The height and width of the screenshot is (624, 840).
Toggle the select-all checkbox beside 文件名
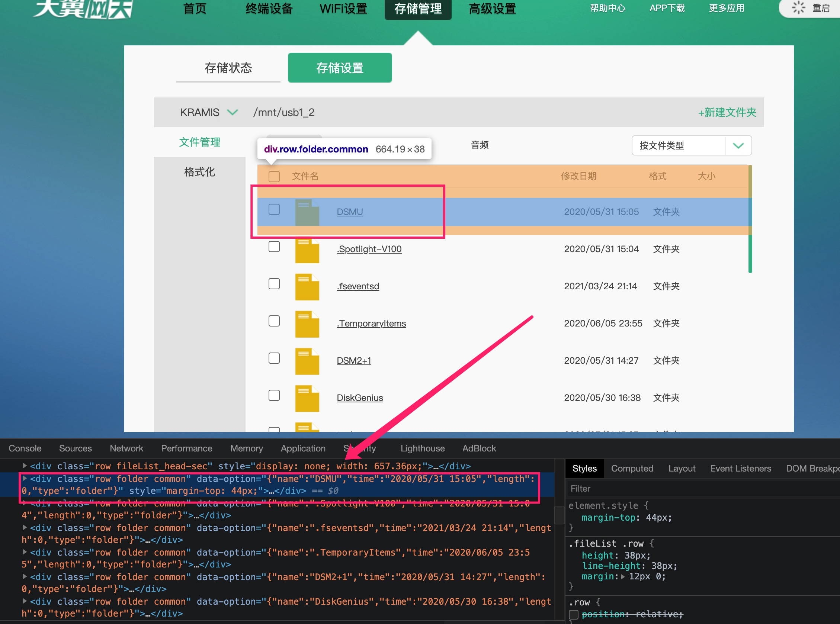[274, 176]
